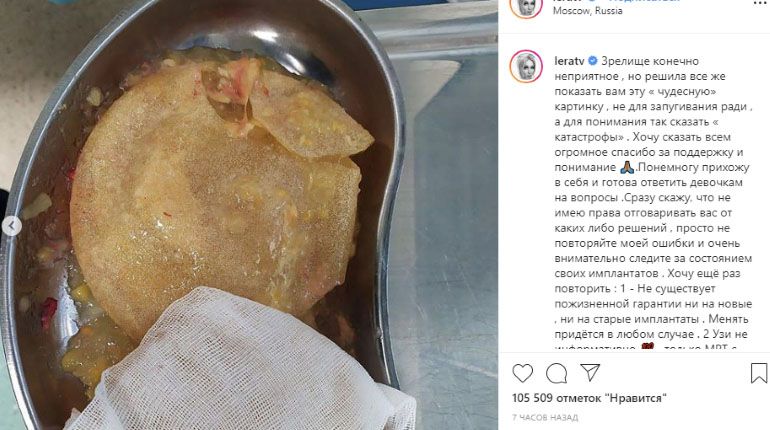This screenshot has height=430, width=770.
Task: Click the "7 часов назад" timestamp
Action: [x=545, y=418]
